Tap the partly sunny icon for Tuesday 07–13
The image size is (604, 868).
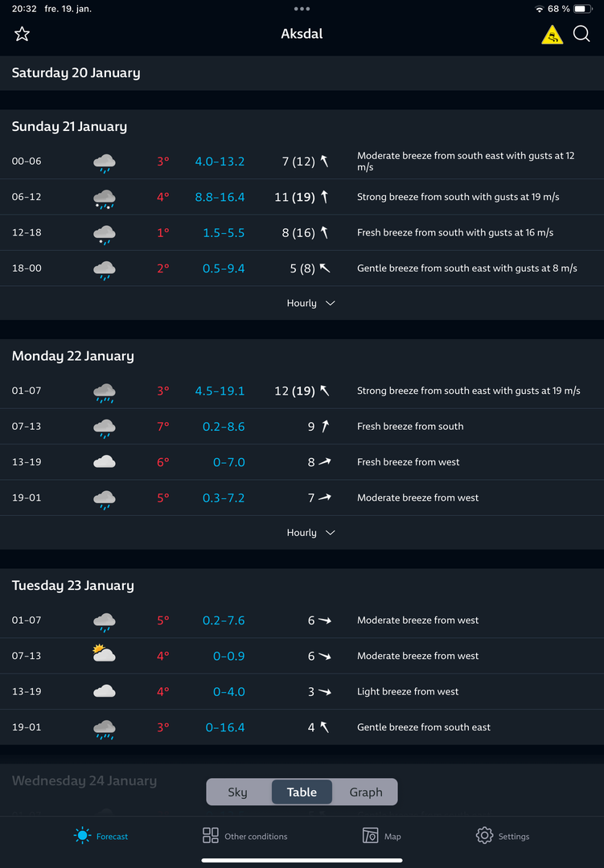click(104, 656)
